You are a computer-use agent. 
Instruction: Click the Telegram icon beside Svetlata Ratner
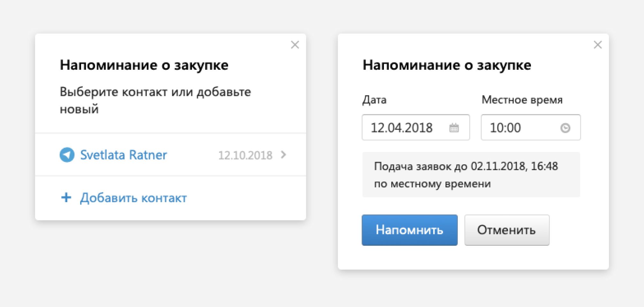67,155
